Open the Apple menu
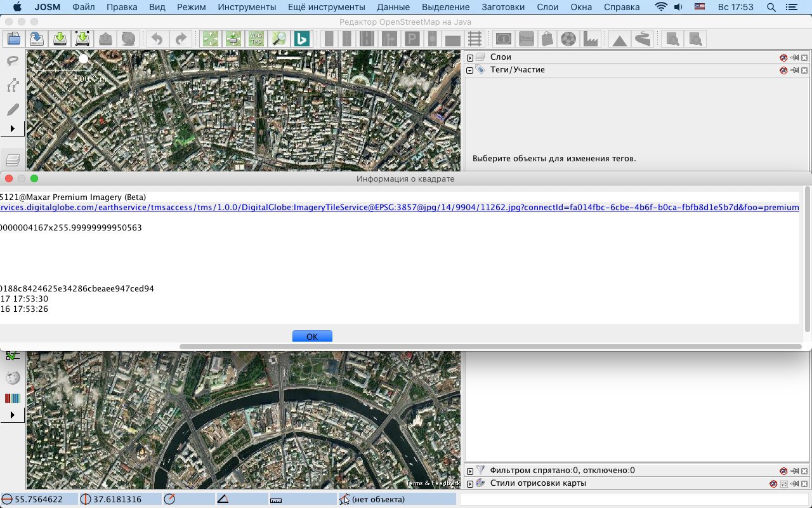Screen dimensions: 812x508 pyautogui.click(x=17, y=7)
